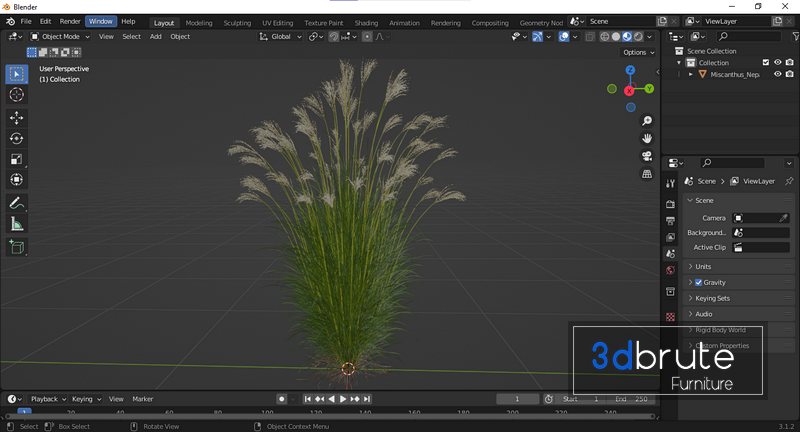Toggle auto keying record button

point(282,399)
